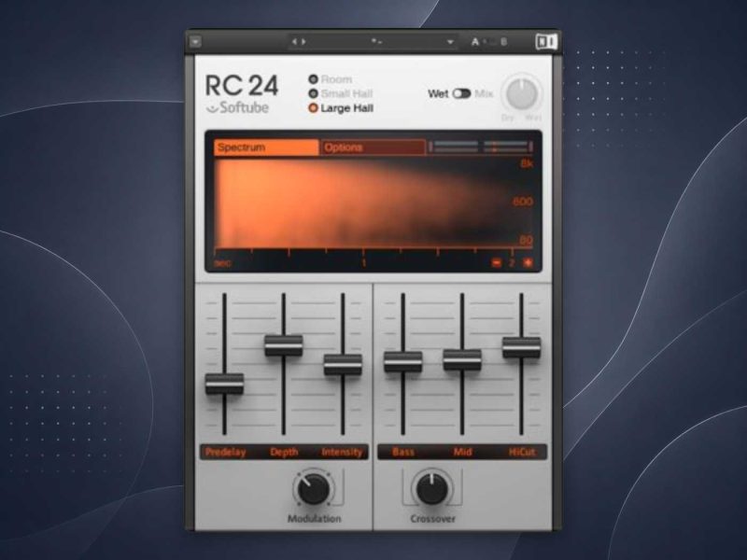Select the next preset arrow
Image resolution: width=747 pixels, height=560 pixels.
tap(303, 42)
